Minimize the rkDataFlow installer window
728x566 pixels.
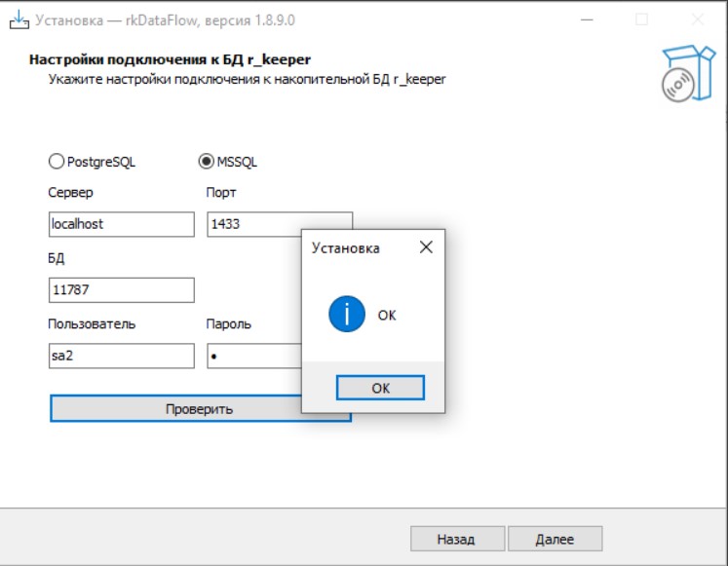coord(587,19)
